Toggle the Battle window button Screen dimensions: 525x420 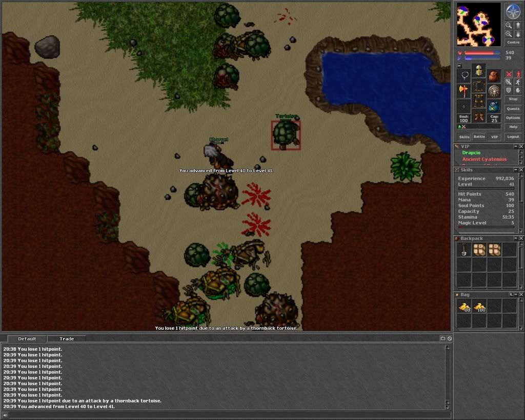[x=479, y=136]
